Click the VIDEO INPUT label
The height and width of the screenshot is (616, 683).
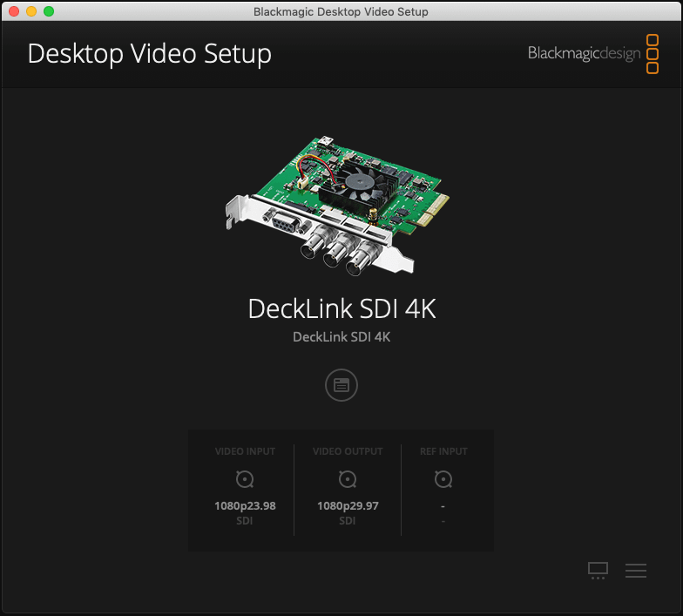(x=245, y=451)
